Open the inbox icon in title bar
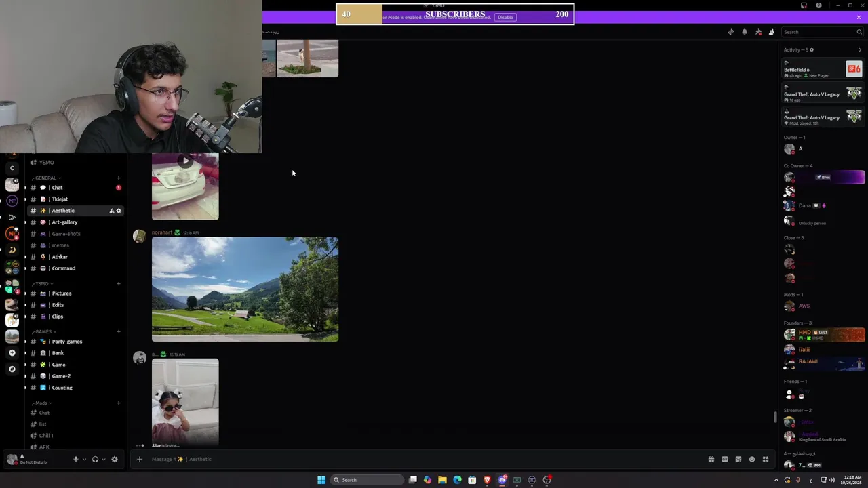The image size is (868, 488). pos(804,5)
